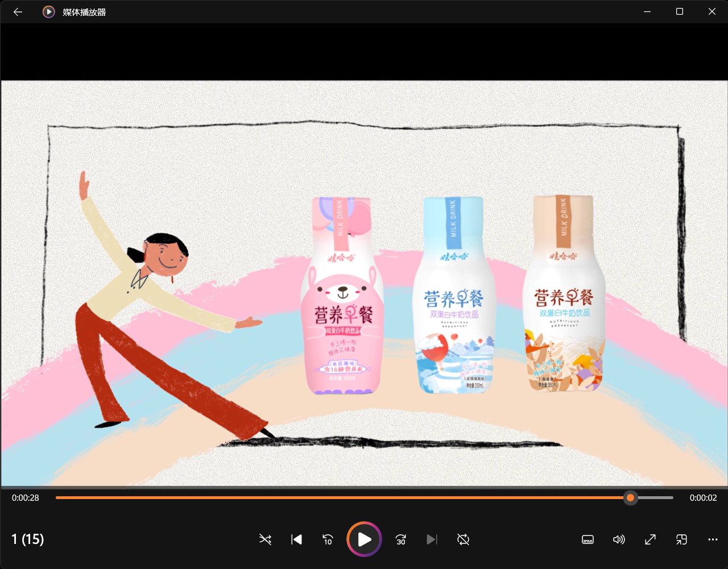The width and height of the screenshot is (728, 569).
Task: Click the elapsed time 0:00:28
Action: pyautogui.click(x=26, y=498)
